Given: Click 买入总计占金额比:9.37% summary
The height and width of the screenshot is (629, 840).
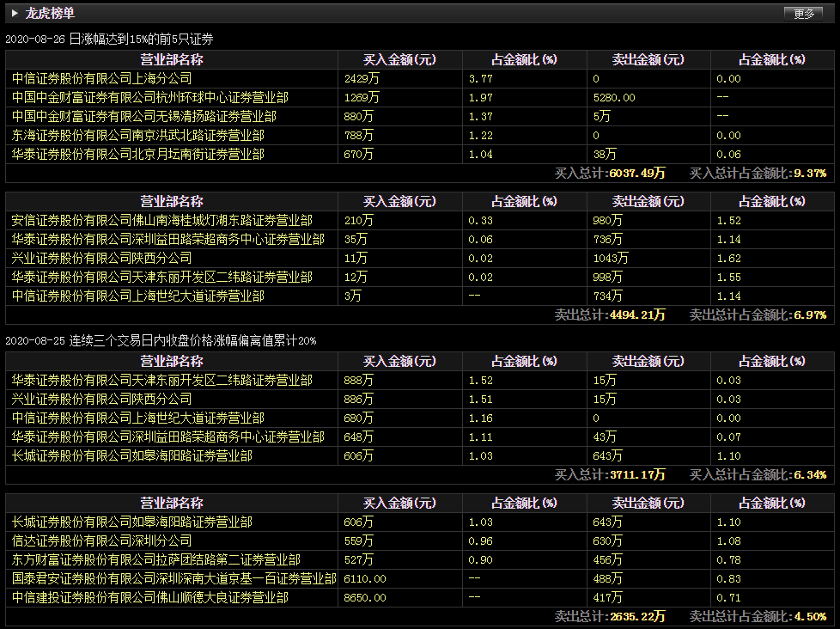Looking at the screenshot, I should 758,173.
